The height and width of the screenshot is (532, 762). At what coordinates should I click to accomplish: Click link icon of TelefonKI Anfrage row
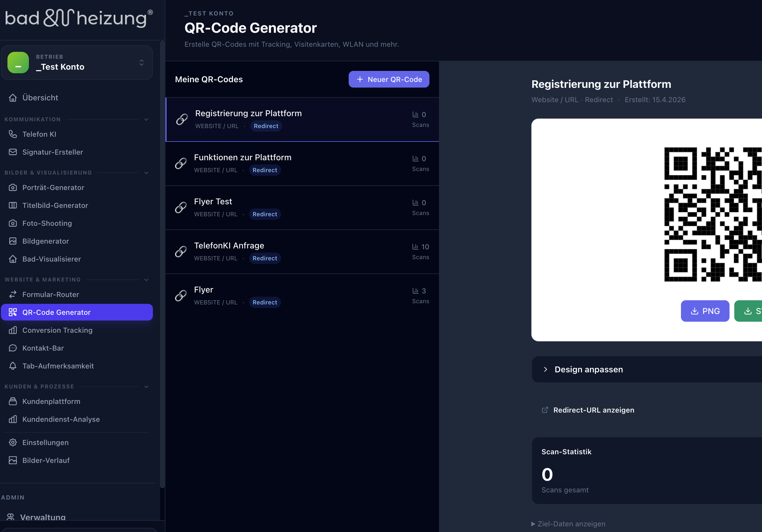pos(181,252)
